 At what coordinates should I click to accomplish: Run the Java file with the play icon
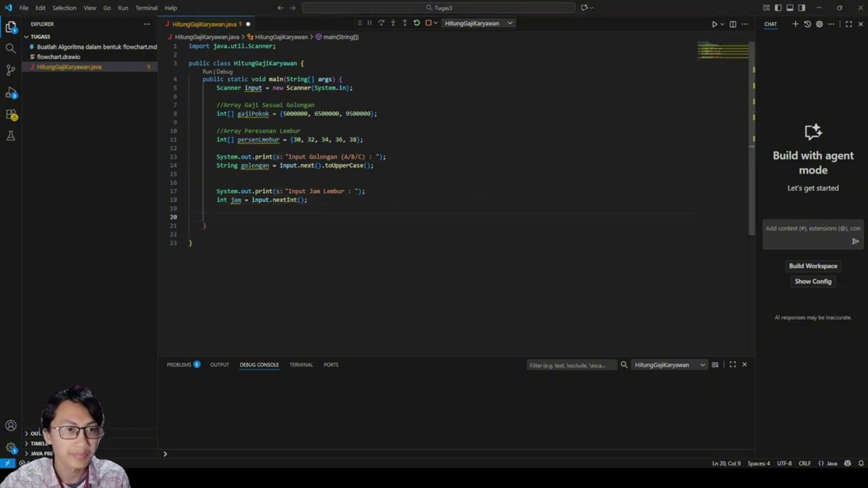click(x=714, y=24)
